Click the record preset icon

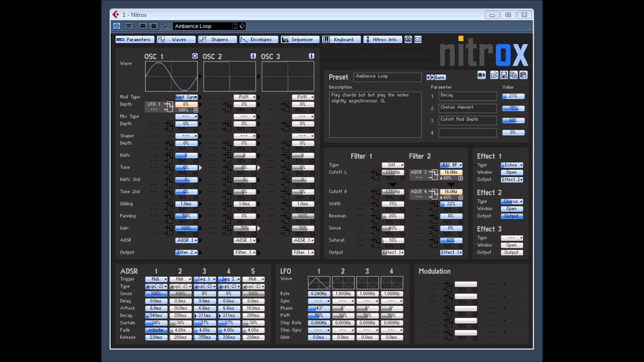pos(481,75)
